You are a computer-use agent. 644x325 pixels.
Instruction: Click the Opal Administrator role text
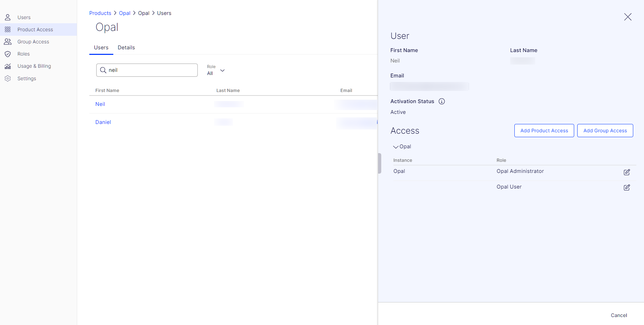[520, 171]
